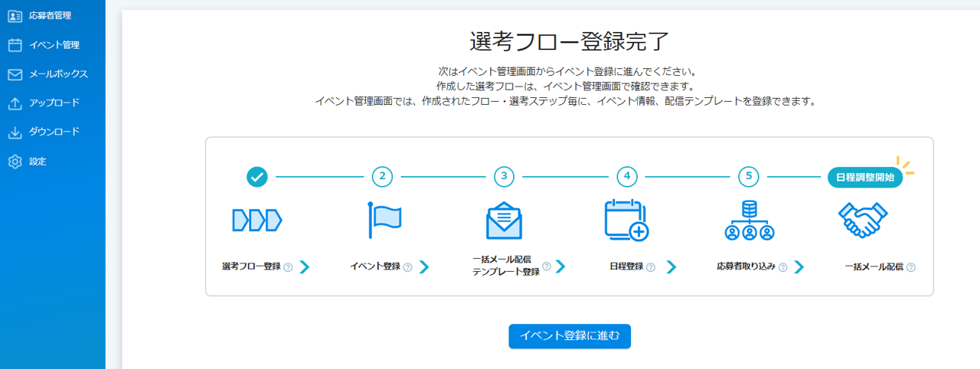The width and height of the screenshot is (980, 369).
Task: Click chevron arrow after 日程登録
Action: click(671, 266)
